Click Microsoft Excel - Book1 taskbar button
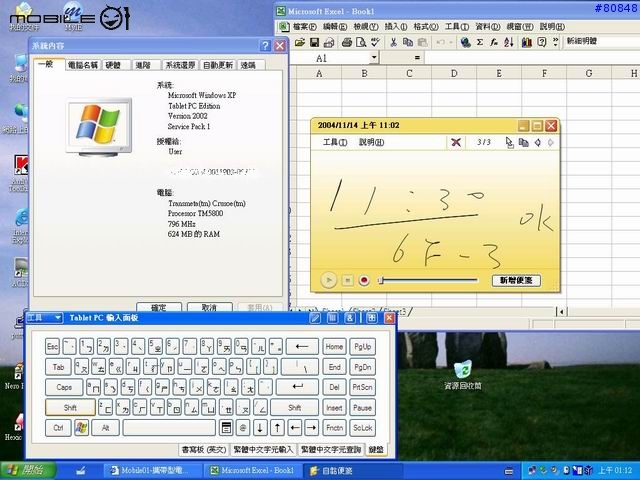Viewport: 640px width, 480px height. (x=253, y=471)
